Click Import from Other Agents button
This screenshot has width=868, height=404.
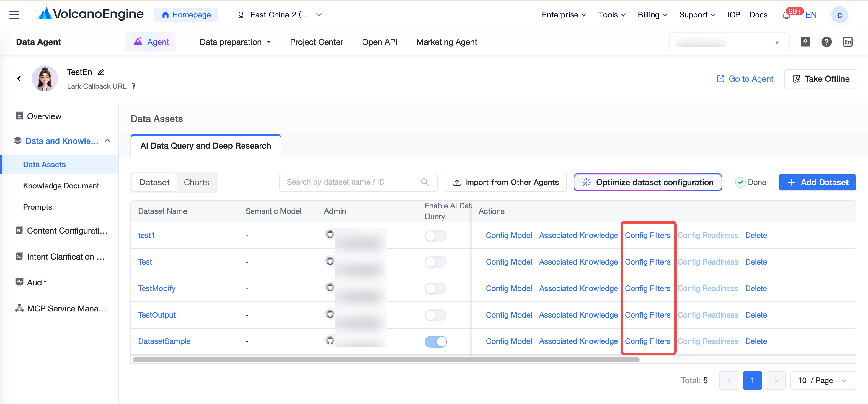[x=505, y=182]
